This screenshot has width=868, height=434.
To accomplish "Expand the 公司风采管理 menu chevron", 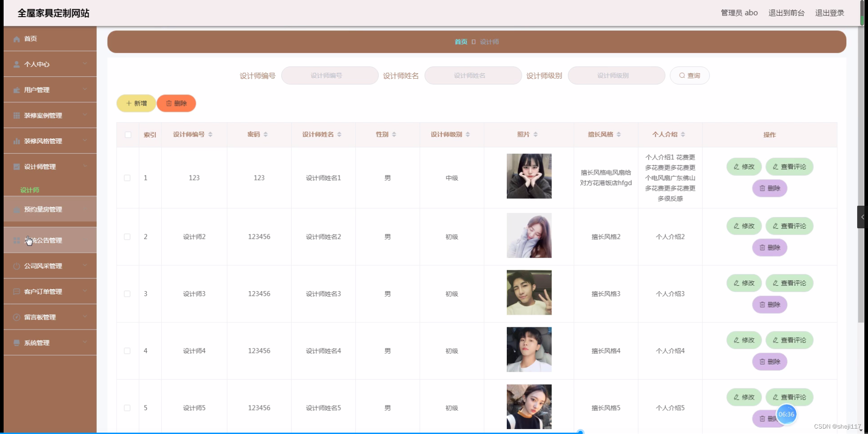I will [85, 265].
